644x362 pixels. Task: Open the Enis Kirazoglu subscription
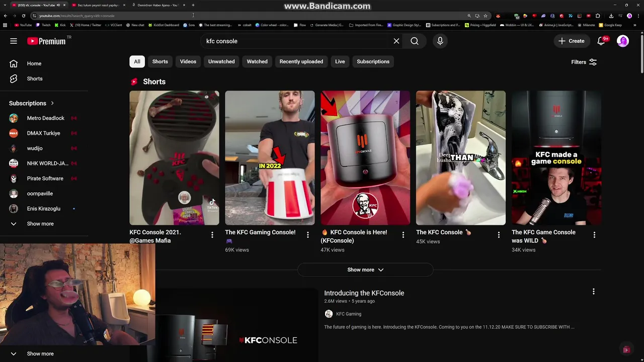[x=44, y=209]
